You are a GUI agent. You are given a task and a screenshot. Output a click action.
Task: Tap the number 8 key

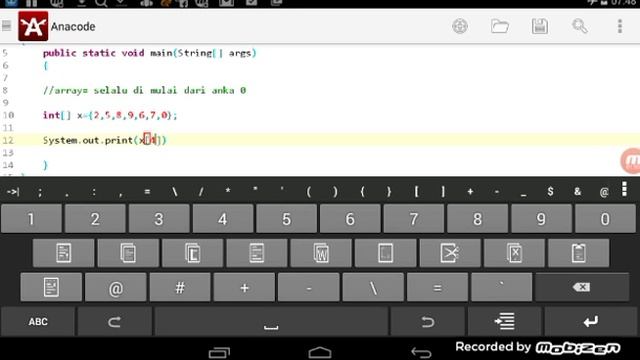coord(478,219)
